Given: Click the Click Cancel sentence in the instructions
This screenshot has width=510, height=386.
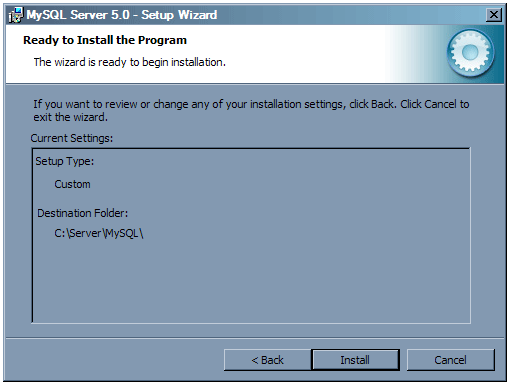Looking at the screenshot, I should (x=435, y=104).
